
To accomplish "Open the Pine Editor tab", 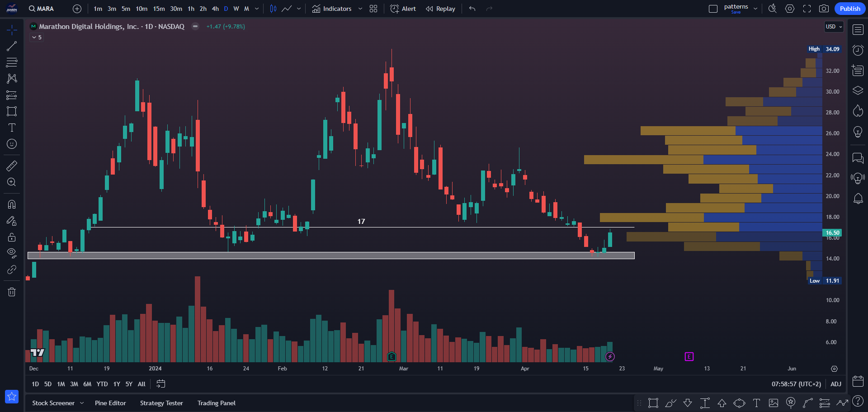I will pos(110,403).
